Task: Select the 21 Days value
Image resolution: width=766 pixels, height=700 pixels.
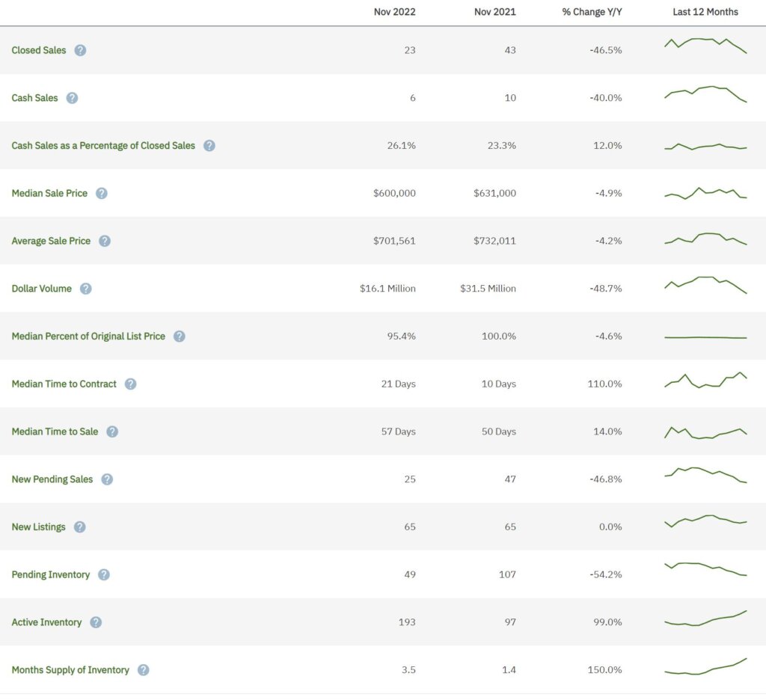Action: point(398,384)
